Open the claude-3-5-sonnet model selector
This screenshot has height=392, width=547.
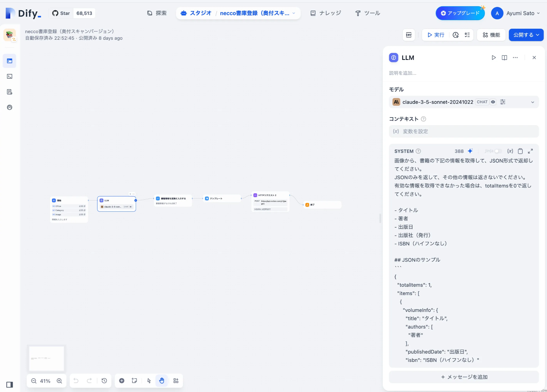tap(464, 102)
